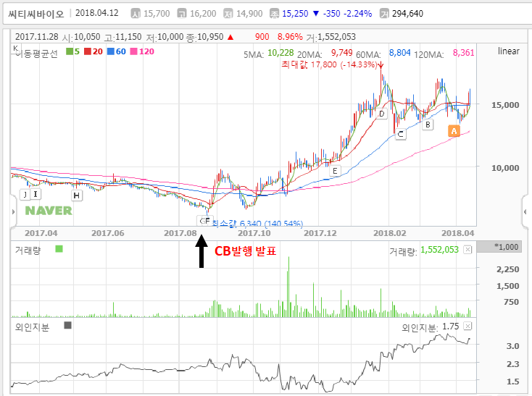Click the 120MA value 8,361
The image size is (532, 396).
(x=463, y=53)
